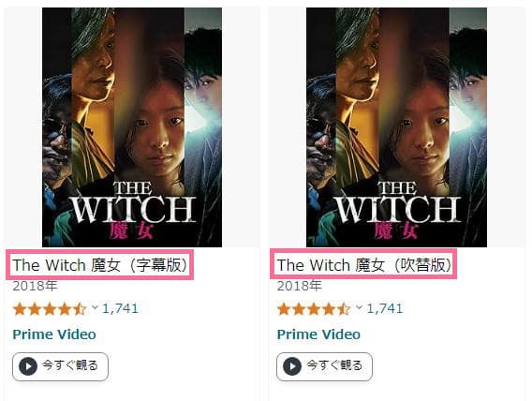Open the title link The Witch 魔女（吹替版）

point(364,265)
